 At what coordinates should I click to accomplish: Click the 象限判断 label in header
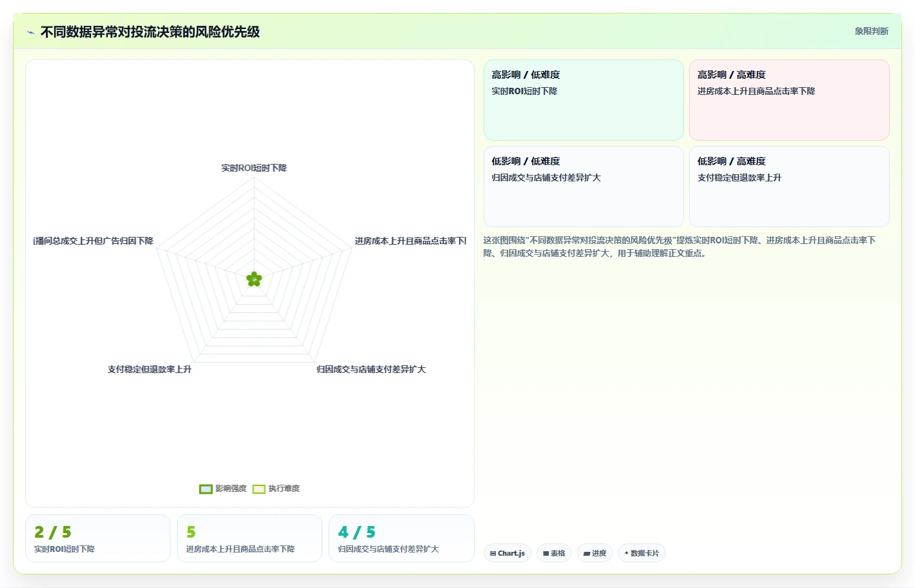click(x=872, y=31)
